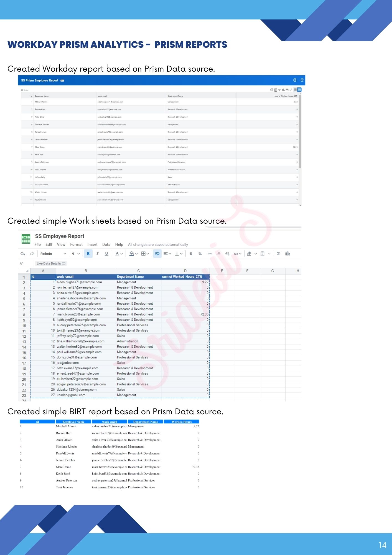This screenshot has width=392, height=555.
Task: Expand the paste options arrow
Action: click(269, 254)
